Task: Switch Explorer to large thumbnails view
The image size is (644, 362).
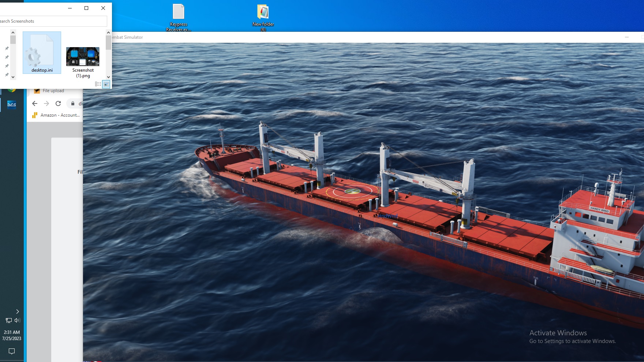Action: [x=106, y=84]
